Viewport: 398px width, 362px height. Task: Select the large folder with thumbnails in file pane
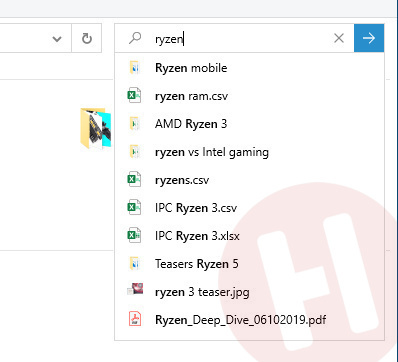click(x=96, y=128)
